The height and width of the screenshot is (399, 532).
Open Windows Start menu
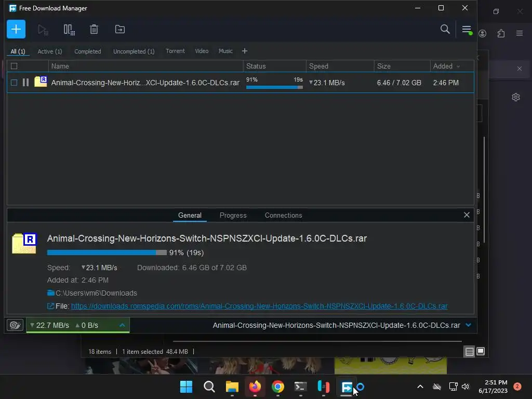(186, 387)
